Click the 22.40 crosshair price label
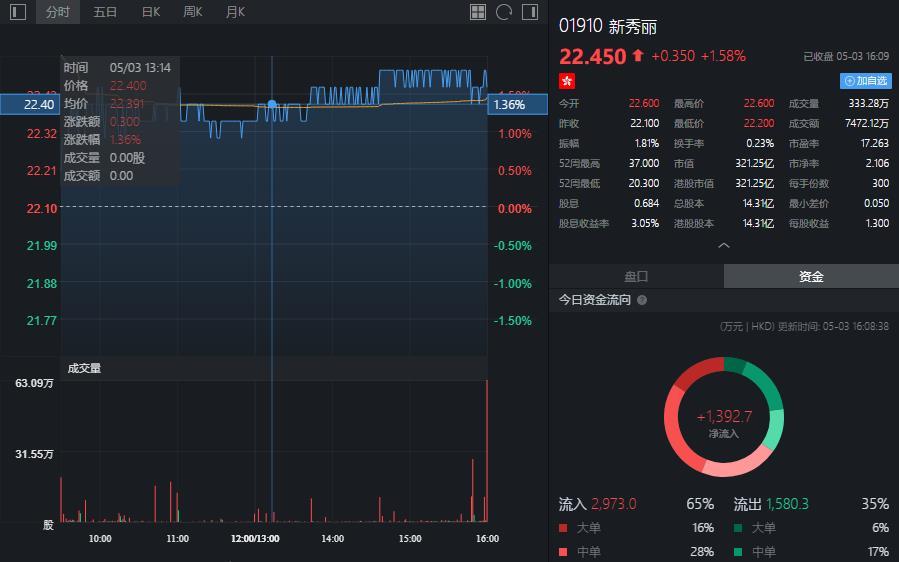Viewport: 899px width, 562px height. tap(40, 104)
